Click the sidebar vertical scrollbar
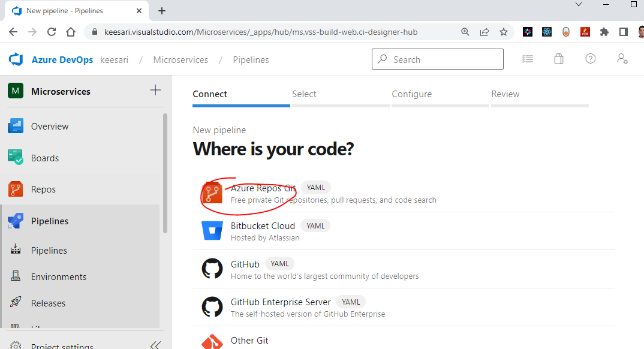 coord(165,173)
